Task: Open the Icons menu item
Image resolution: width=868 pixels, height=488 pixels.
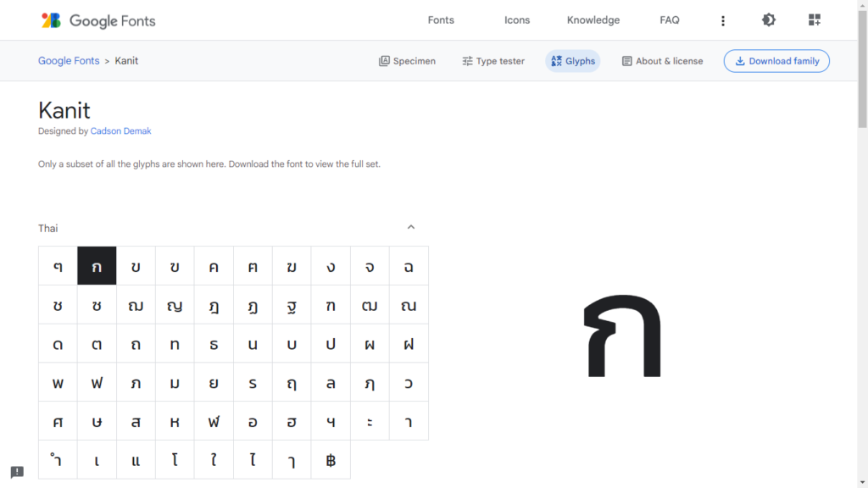Action: pyautogui.click(x=517, y=20)
